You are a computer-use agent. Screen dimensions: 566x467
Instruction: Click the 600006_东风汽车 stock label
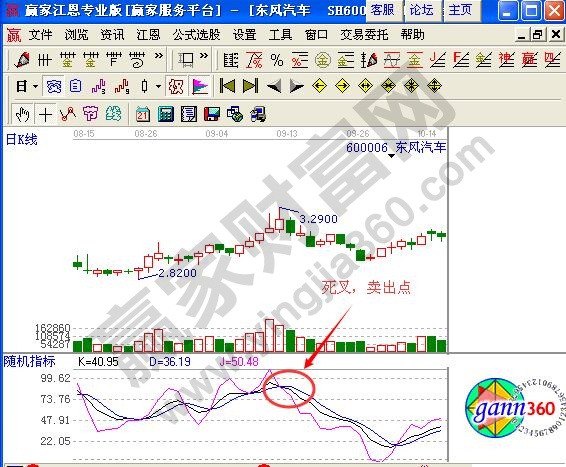click(396, 147)
